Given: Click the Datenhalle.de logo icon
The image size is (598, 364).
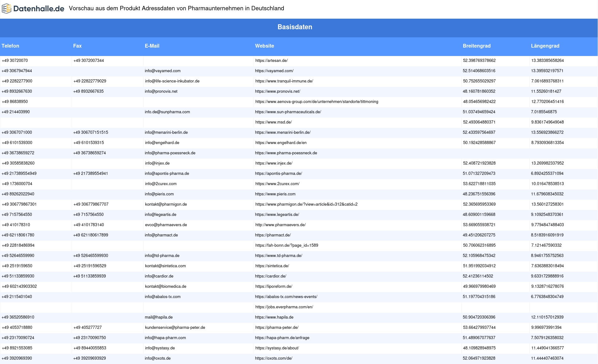Looking at the screenshot, I should [x=7, y=9].
